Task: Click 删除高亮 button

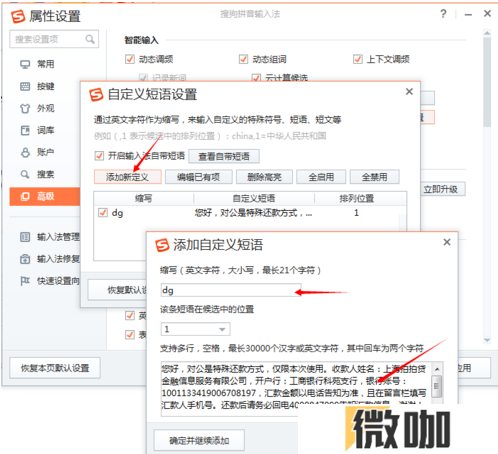Action: click(x=264, y=177)
